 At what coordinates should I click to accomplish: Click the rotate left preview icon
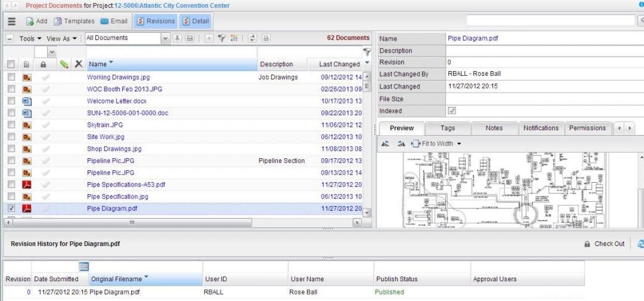tap(385, 143)
